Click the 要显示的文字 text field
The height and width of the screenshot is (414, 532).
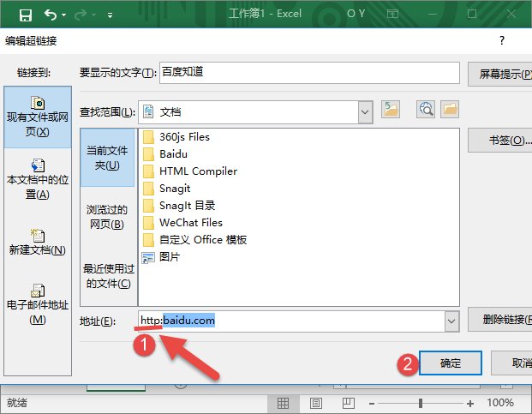[309, 72]
